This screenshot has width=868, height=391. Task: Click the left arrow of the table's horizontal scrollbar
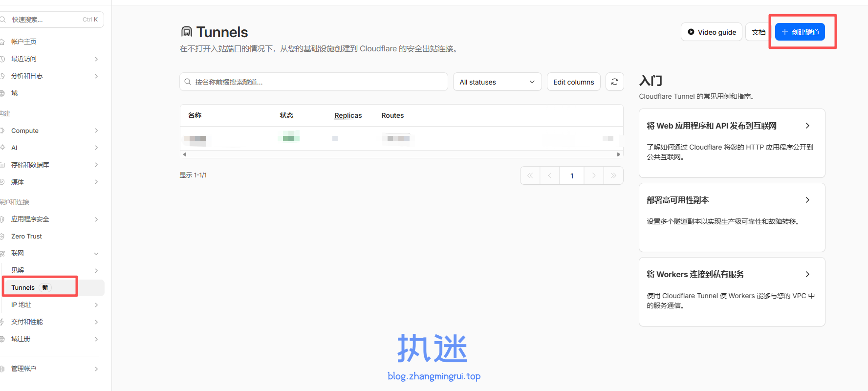click(x=184, y=154)
